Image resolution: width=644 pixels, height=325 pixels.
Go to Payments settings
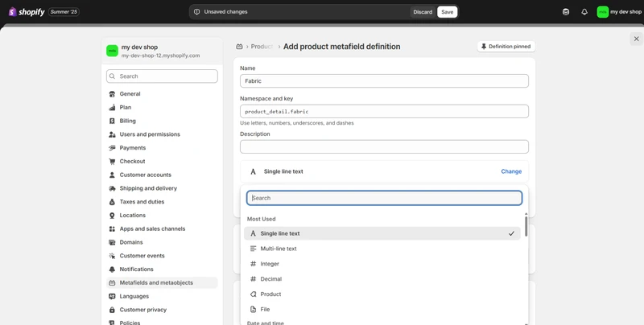[163, 148]
